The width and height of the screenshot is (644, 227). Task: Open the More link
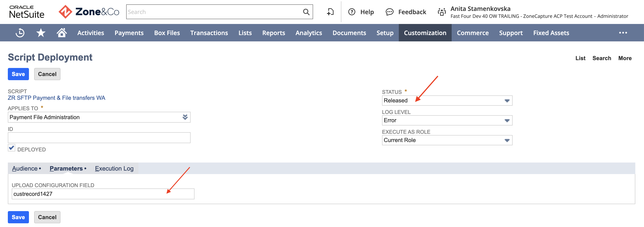tap(625, 58)
